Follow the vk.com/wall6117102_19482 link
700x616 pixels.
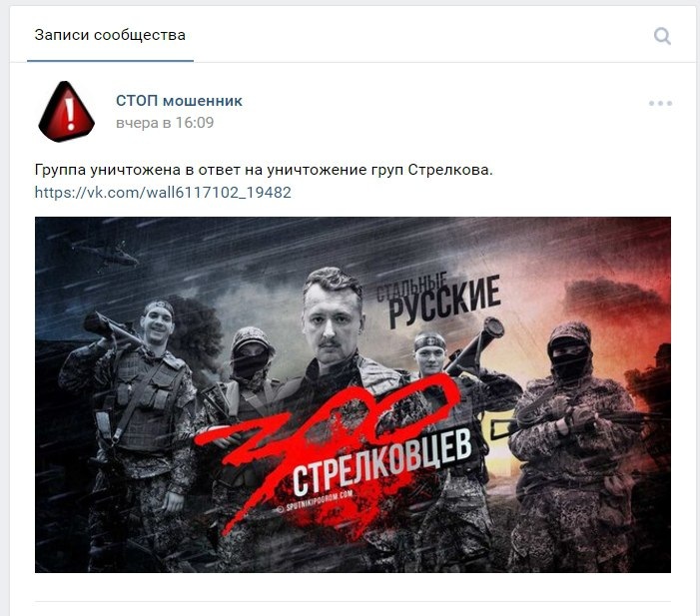coord(163,193)
